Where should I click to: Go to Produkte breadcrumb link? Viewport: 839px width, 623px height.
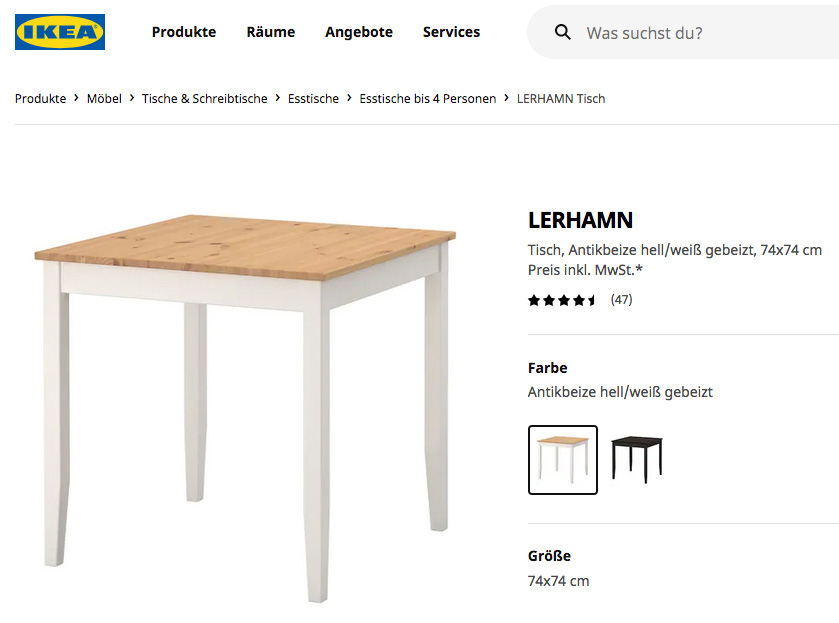40,99
